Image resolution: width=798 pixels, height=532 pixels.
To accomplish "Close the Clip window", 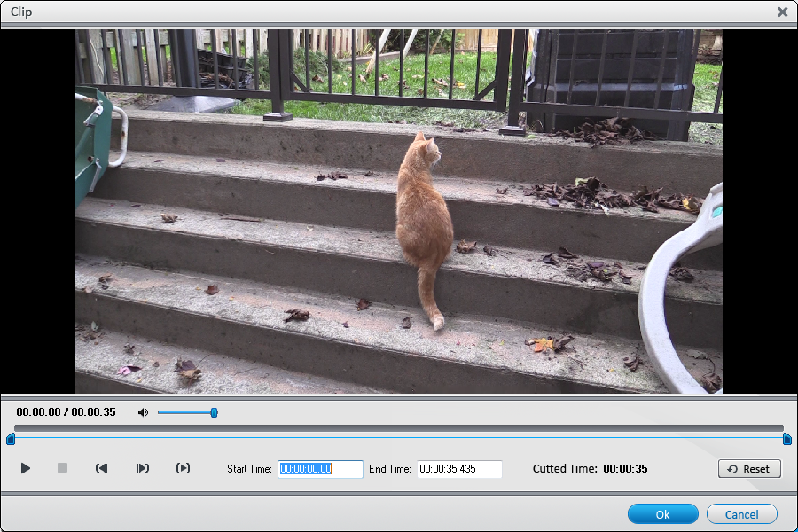I will 782,12.
